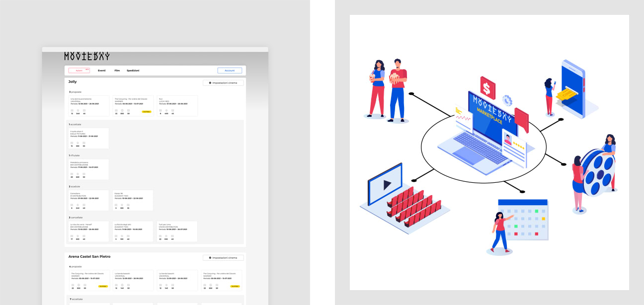Click the "3 cancellate" section label
This screenshot has height=305, width=644.
coord(76,218)
